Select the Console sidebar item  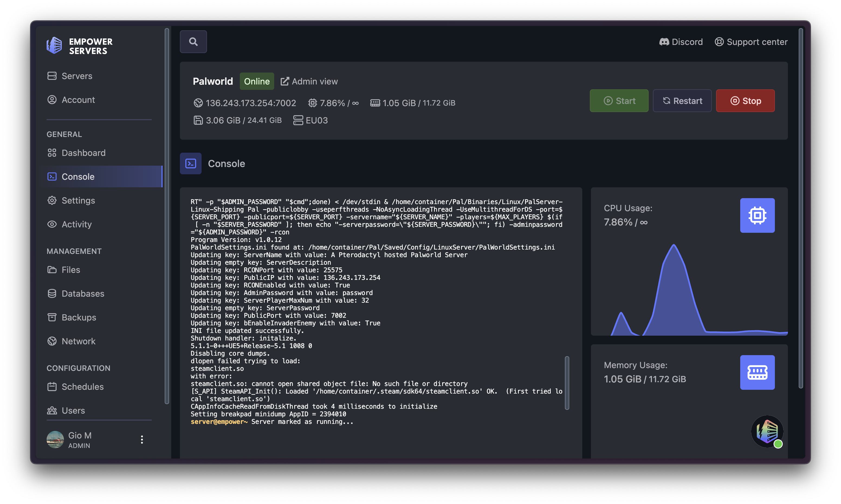pyautogui.click(x=102, y=176)
